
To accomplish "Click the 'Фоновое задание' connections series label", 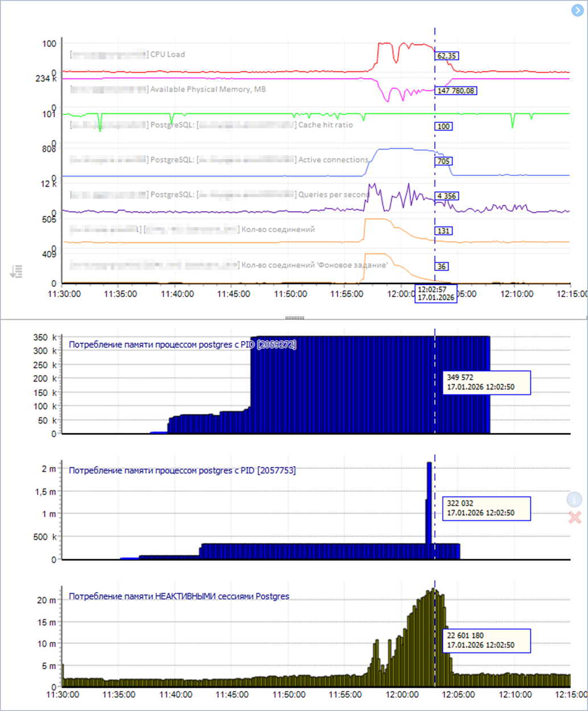I will point(314,265).
